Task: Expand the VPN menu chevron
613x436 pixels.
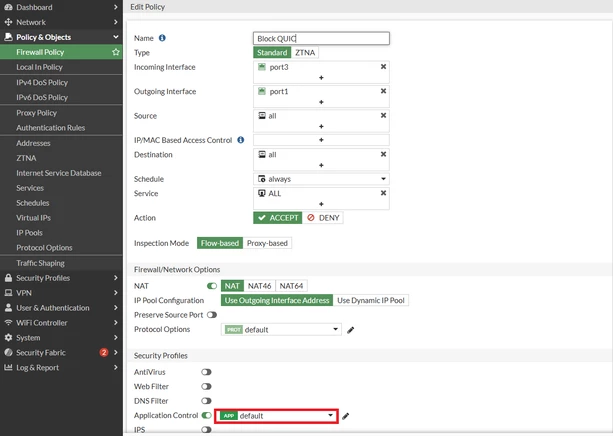Action: pos(116,292)
